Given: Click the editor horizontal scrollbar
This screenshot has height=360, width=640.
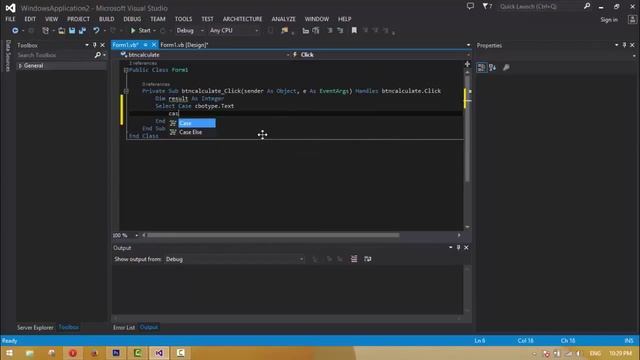Looking at the screenshot, I should [273, 236].
